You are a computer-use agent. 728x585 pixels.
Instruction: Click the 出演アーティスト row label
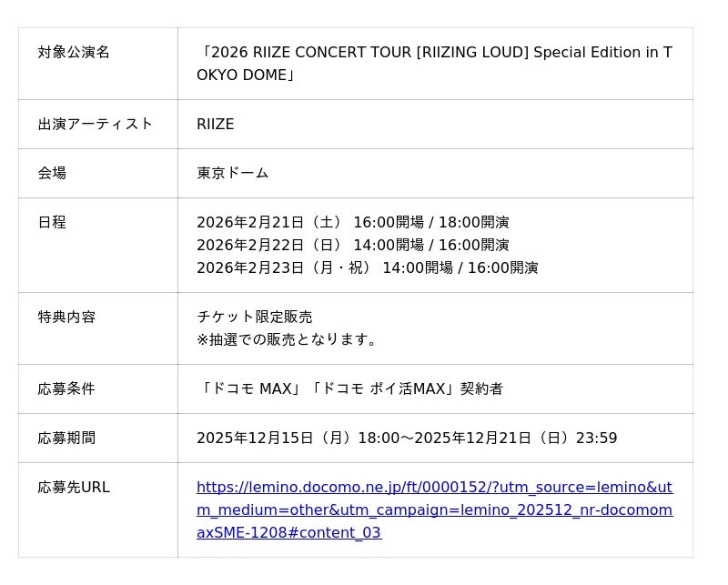coord(96,124)
